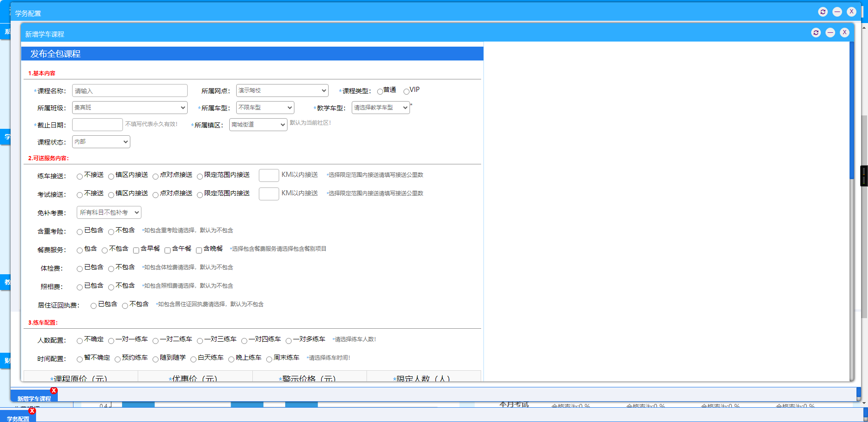Enable the 含晚餐 meal option
868x422 pixels.
(199, 250)
